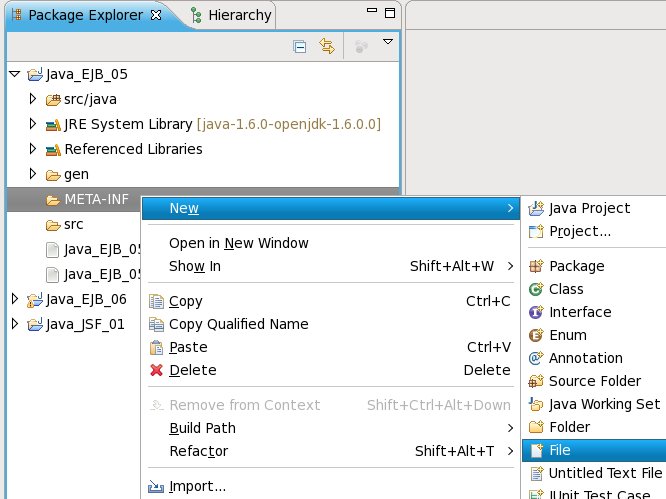Viewport: 666px width, 499px height.
Task: Expand the JRE System Library node
Action: [x=33, y=124]
